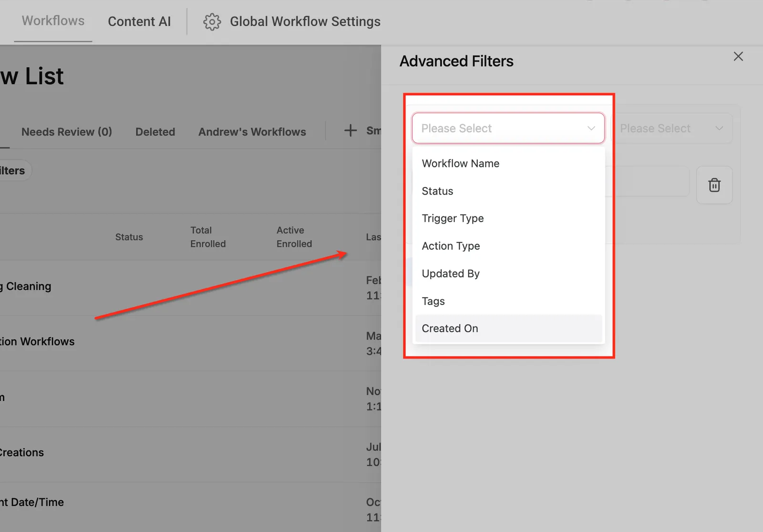Screen dimensions: 763x532
Task: Switch to Needs Review (0) tab
Action: coord(67,132)
